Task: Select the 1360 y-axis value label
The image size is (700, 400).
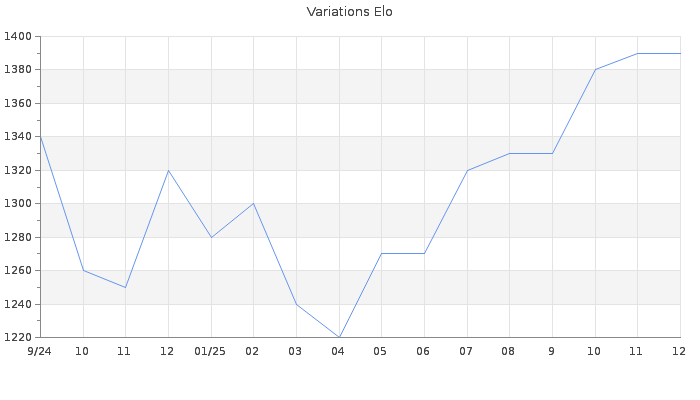Action: [x=17, y=104]
